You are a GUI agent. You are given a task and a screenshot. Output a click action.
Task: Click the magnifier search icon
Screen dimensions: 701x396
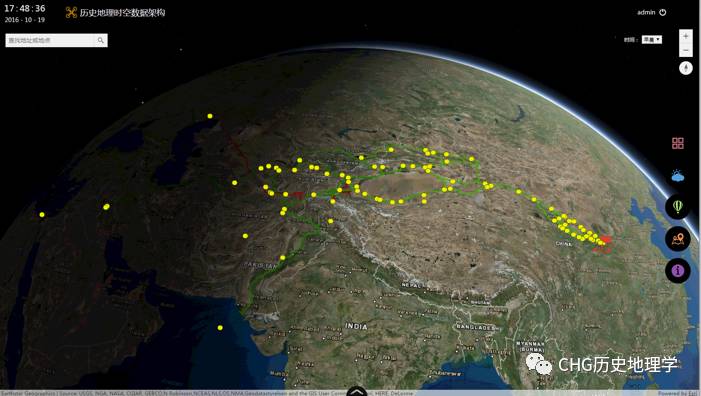click(101, 40)
